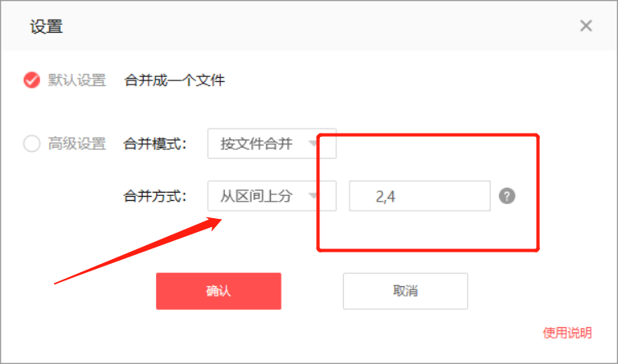Viewport: 618px width, 364px height.
Task: Click the 合并成一个文件 description text
Action: pyautogui.click(x=174, y=80)
